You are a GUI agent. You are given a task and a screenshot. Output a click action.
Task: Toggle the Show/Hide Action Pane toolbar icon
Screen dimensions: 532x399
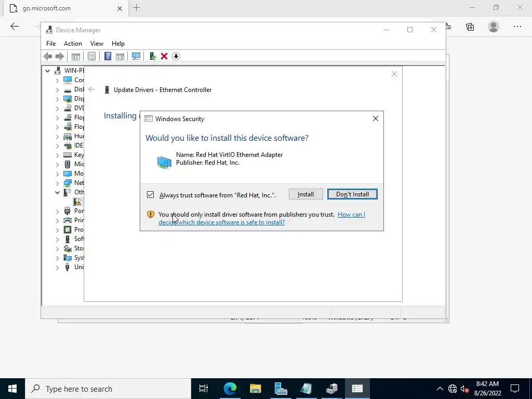(120, 56)
